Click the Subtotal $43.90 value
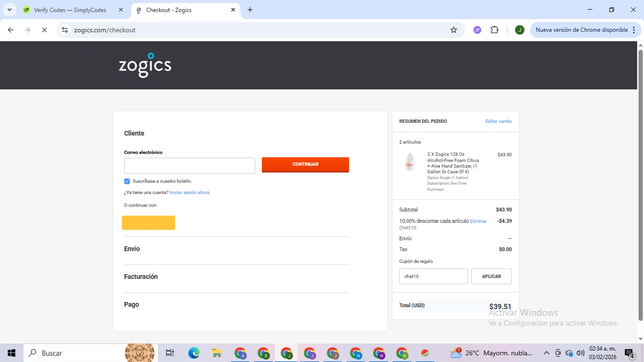This screenshot has height=362, width=644. [x=504, y=210]
